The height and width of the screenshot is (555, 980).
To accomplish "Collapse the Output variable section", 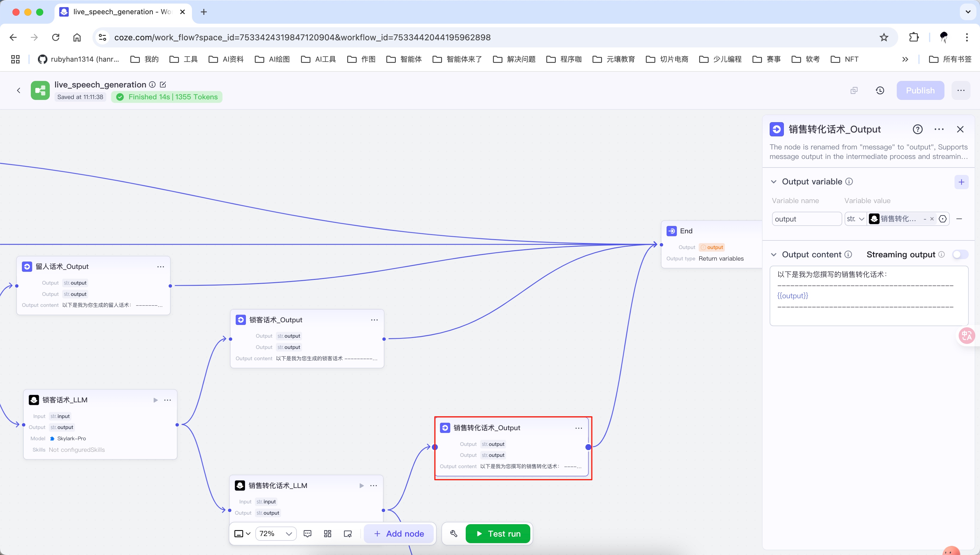I will [774, 182].
